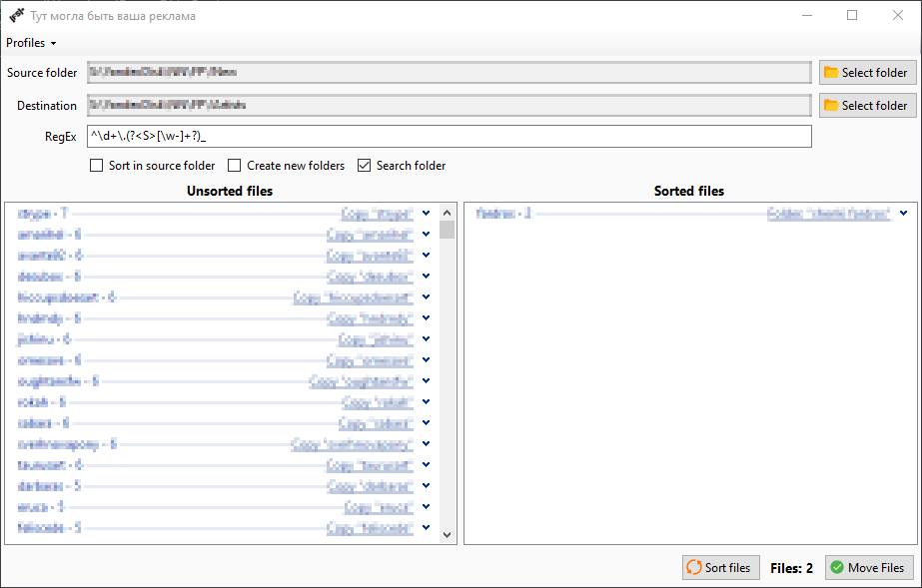Click the scroll-down arrow of Unsorted files list

point(447,535)
